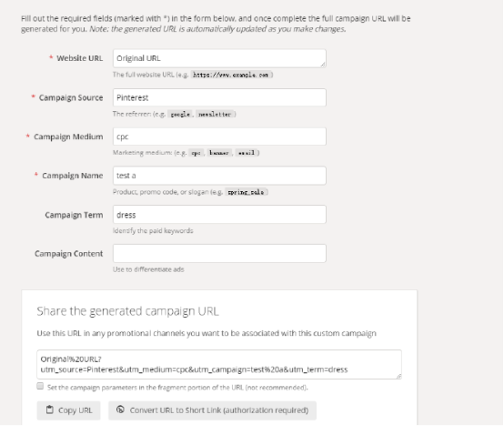Select the Campaign Source field containing Pinterest
Image resolution: width=504 pixels, height=435 pixels.
219,97
